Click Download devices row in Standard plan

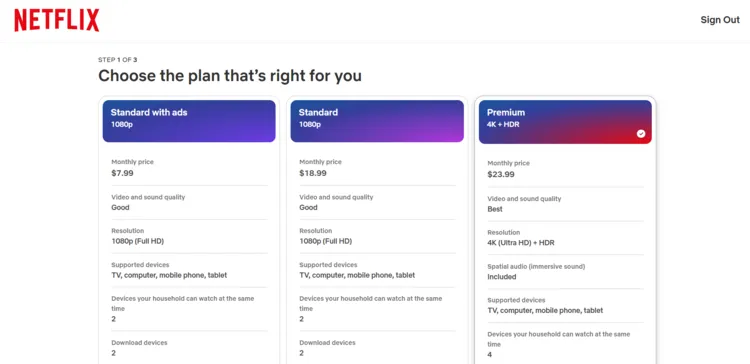click(377, 348)
